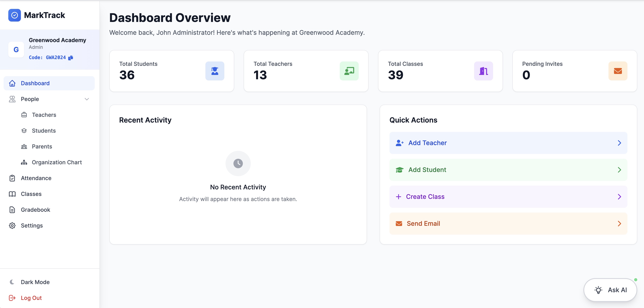Viewport: 644px width, 308px height.
Task: Expand the Add Teacher action chevron
Action: coord(619,143)
